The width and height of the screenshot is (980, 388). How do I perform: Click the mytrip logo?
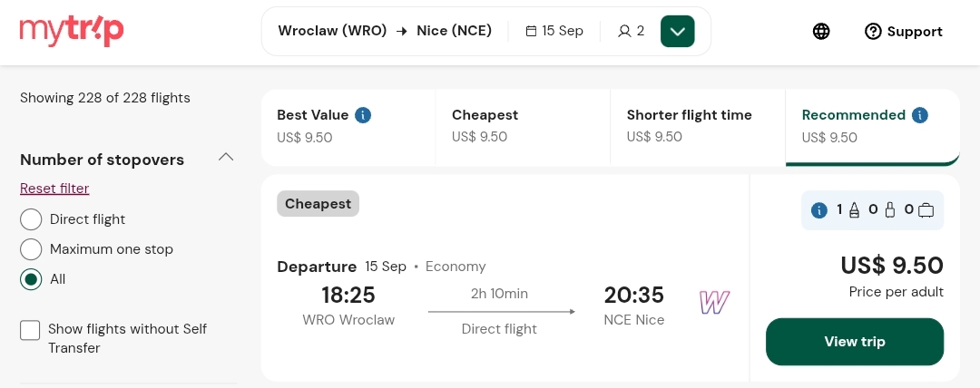click(72, 31)
